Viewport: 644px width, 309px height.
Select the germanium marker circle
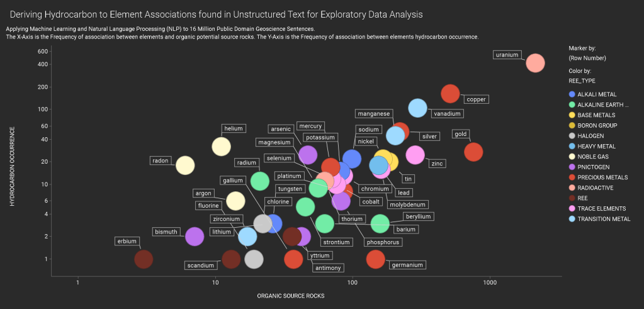tap(375, 259)
